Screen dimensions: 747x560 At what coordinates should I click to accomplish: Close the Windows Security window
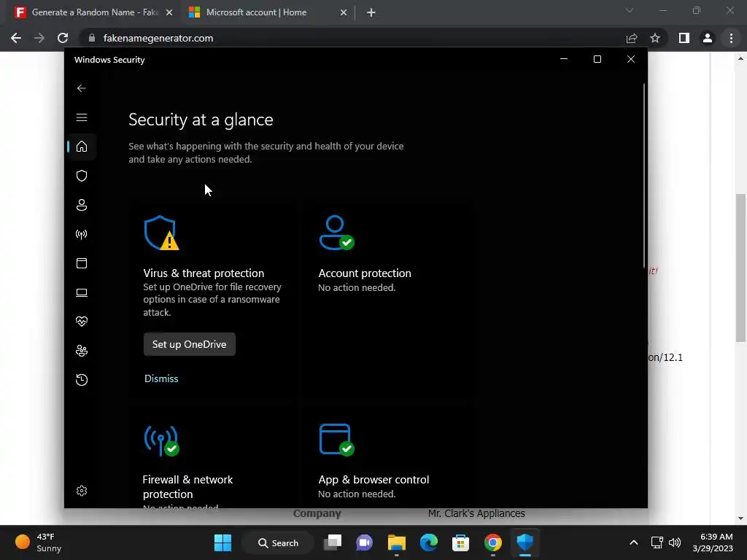coord(631,59)
